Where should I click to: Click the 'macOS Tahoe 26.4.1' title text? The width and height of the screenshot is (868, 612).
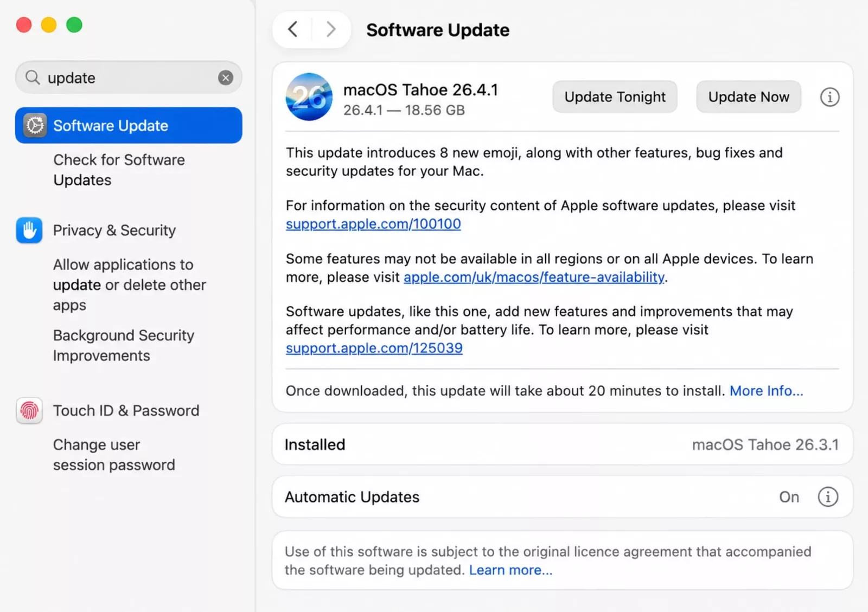(x=421, y=89)
